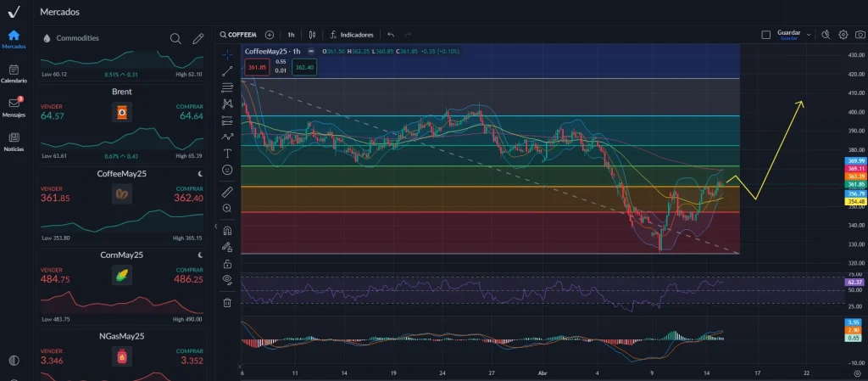
Task: Click CoffeeMay25 COMPRAR price 362.40 in list
Action: pyautogui.click(x=189, y=198)
